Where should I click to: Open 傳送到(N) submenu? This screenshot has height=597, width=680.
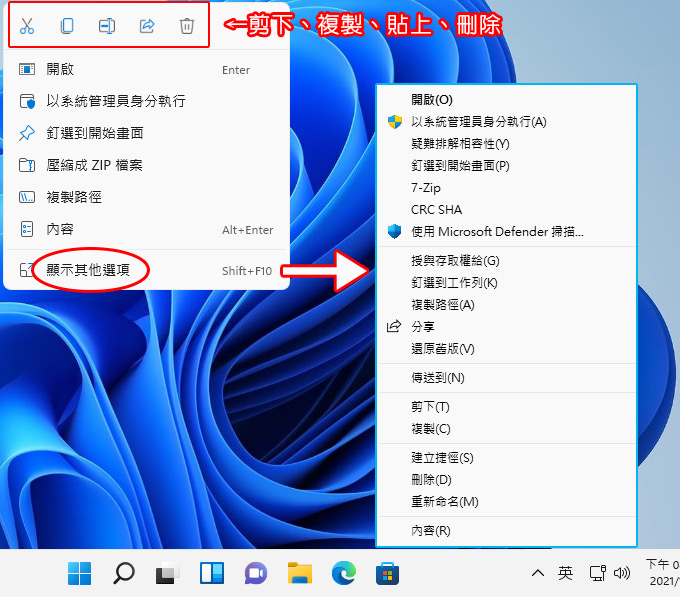pos(507,378)
